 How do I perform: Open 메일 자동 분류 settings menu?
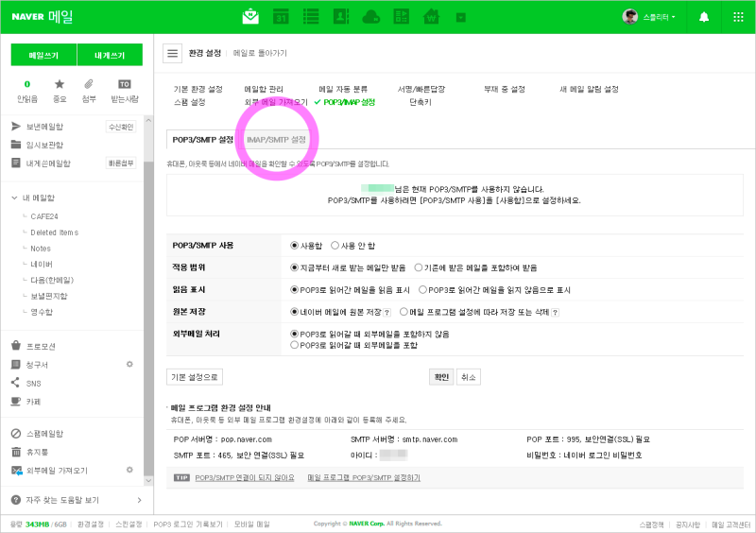click(343, 89)
